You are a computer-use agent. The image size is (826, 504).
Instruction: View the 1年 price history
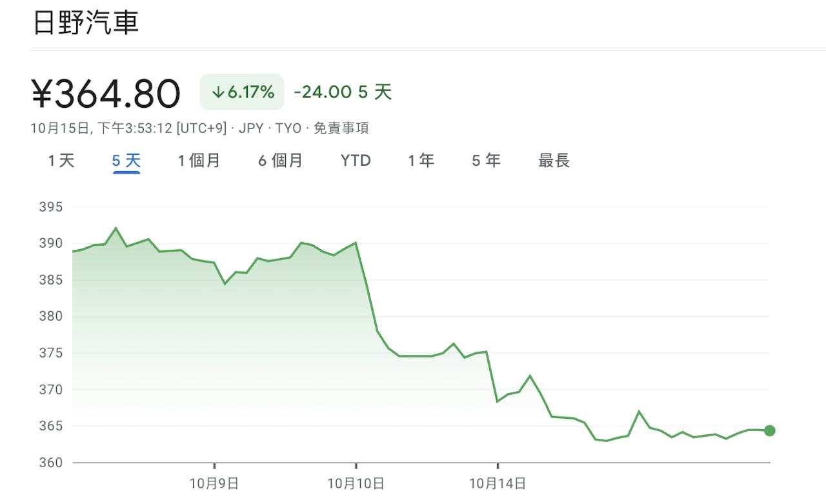421,161
